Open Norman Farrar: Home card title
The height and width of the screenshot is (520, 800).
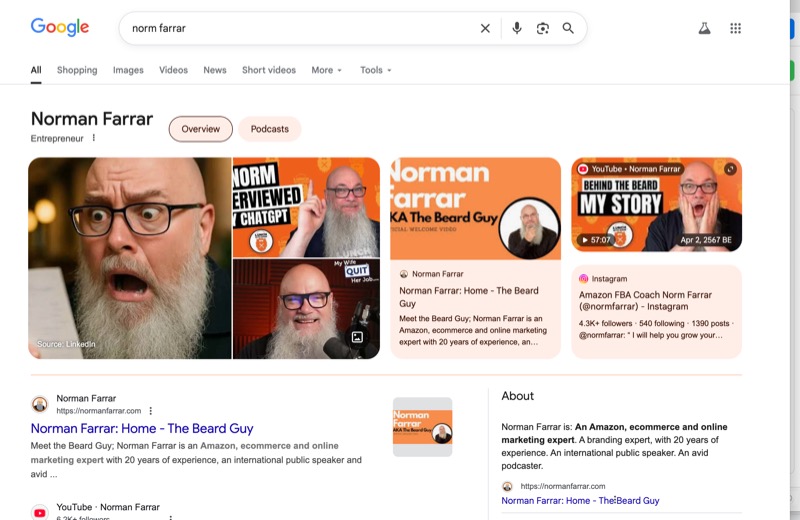[468, 297]
